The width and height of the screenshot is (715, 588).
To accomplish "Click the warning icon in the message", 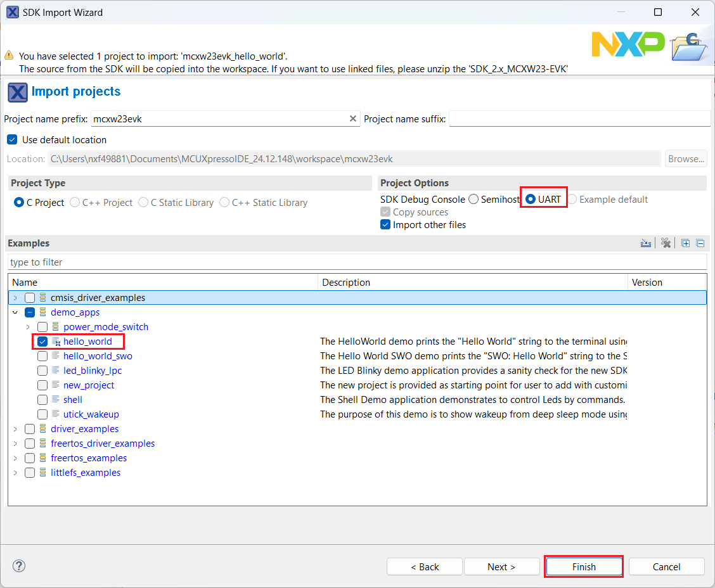I will pos(9,56).
